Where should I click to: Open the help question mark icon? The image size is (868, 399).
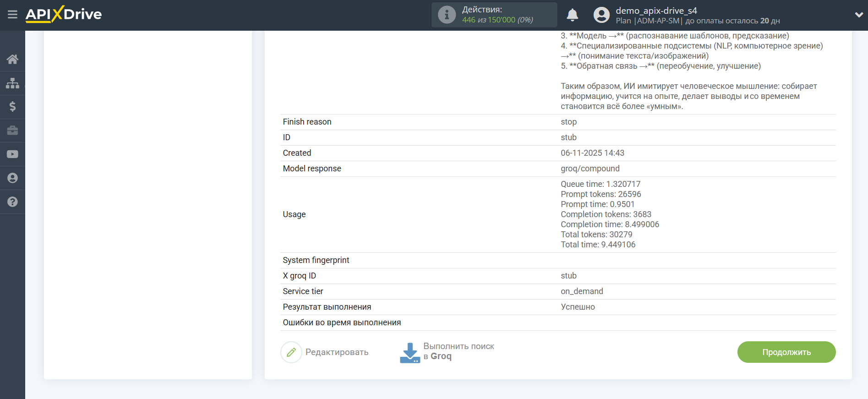point(12,202)
